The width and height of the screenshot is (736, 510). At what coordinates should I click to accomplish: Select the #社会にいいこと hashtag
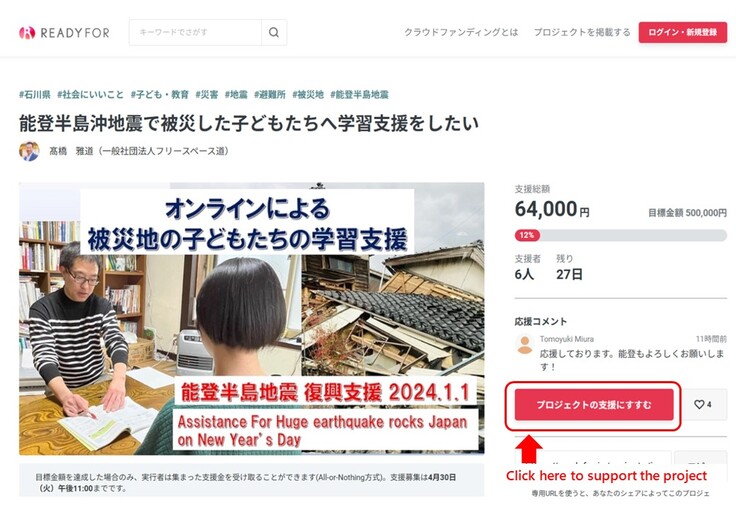point(90,94)
